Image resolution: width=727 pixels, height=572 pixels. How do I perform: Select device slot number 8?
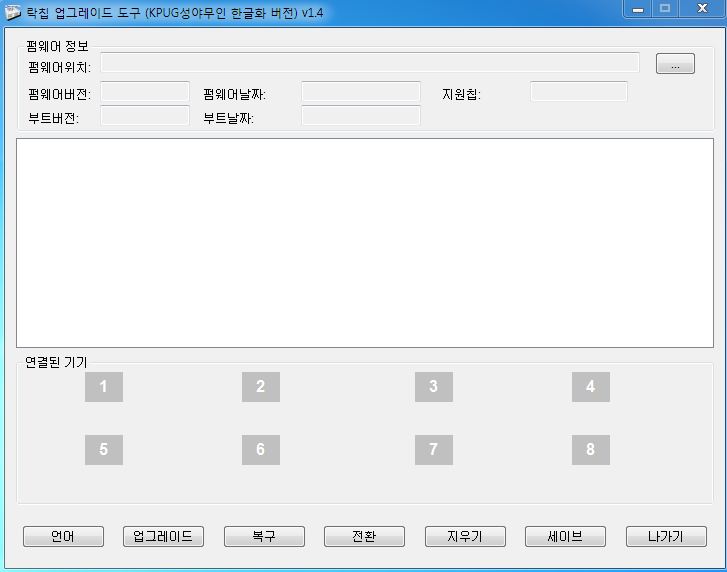(590, 450)
